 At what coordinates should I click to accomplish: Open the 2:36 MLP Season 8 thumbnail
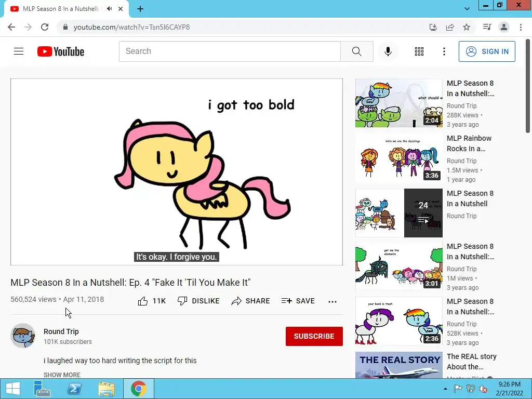(398, 321)
